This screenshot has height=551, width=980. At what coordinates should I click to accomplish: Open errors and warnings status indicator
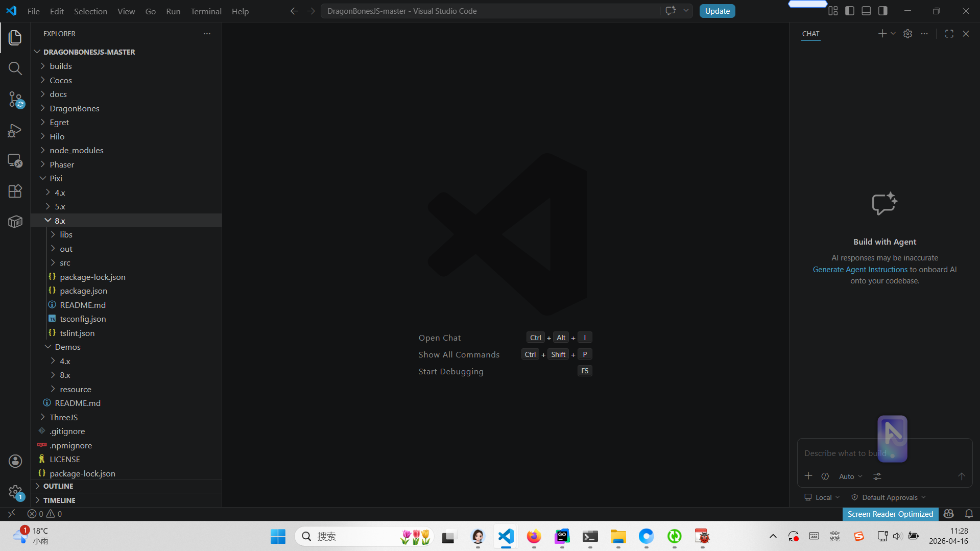click(x=45, y=514)
